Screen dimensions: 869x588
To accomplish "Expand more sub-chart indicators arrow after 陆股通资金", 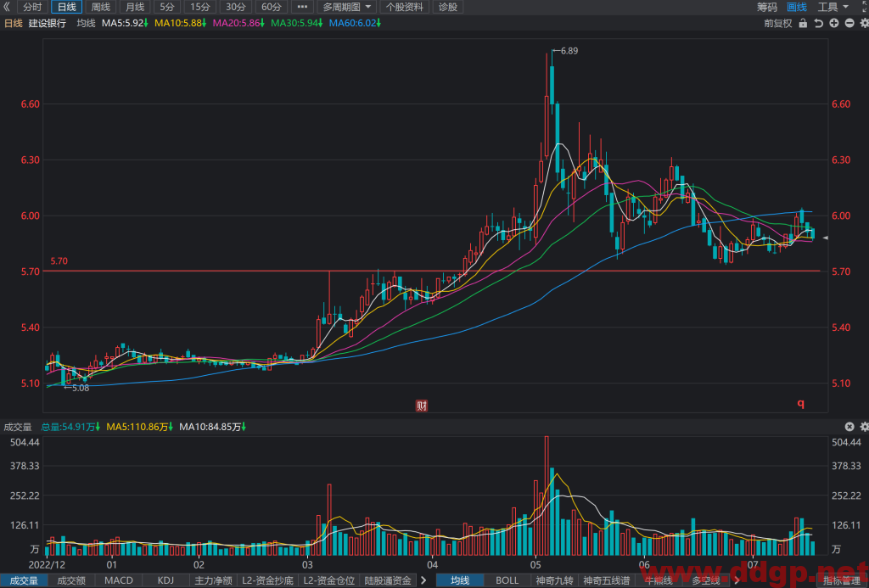I will (424, 581).
